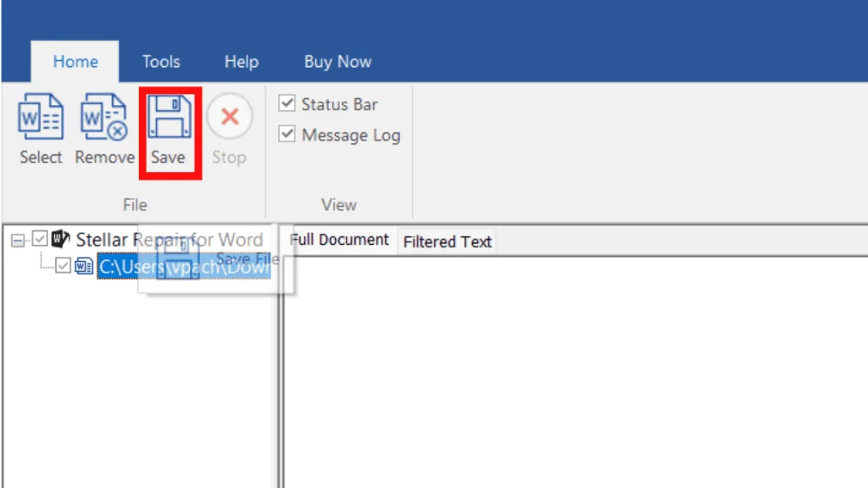Switch to the Tools tab

[x=160, y=61]
